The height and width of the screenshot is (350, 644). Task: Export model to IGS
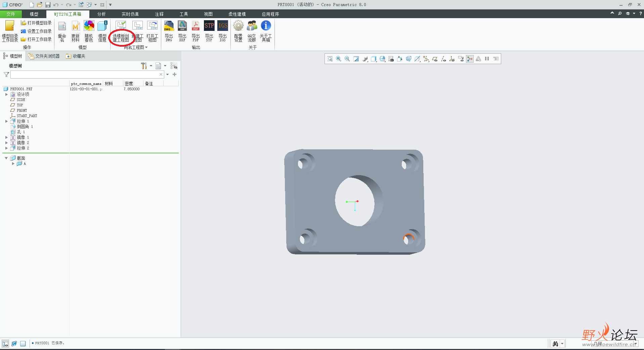tap(222, 31)
